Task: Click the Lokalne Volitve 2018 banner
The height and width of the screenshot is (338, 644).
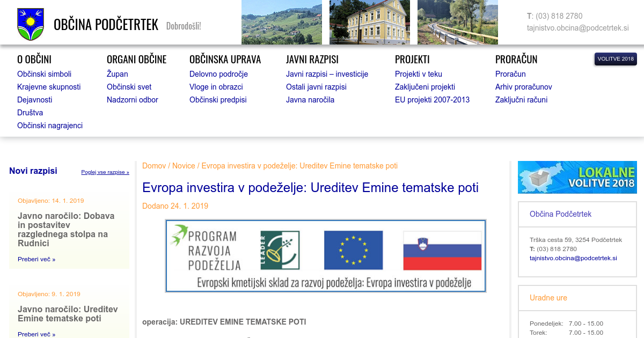Action: coord(577,177)
